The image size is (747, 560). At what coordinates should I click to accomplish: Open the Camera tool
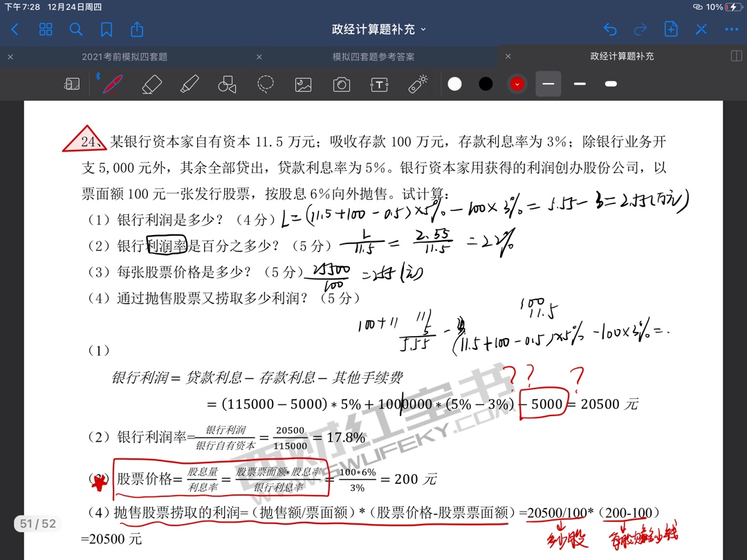pos(341,85)
